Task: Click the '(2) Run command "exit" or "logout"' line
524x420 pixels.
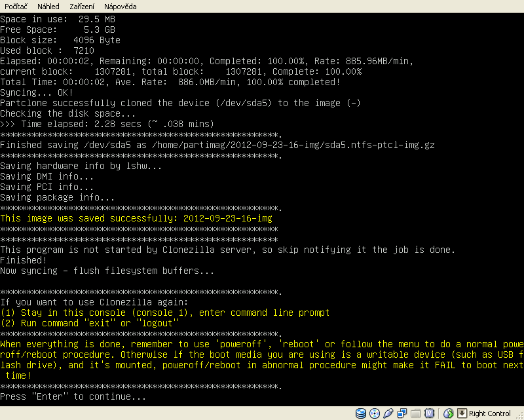Action: click(89, 323)
